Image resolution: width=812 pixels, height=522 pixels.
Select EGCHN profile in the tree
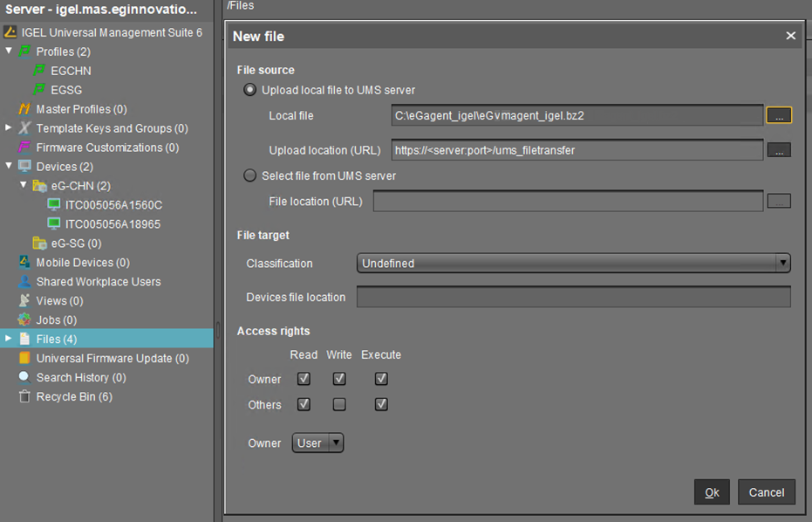click(71, 71)
